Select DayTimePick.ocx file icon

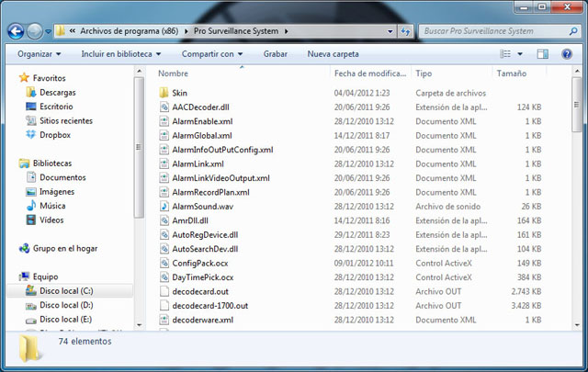[164, 277]
